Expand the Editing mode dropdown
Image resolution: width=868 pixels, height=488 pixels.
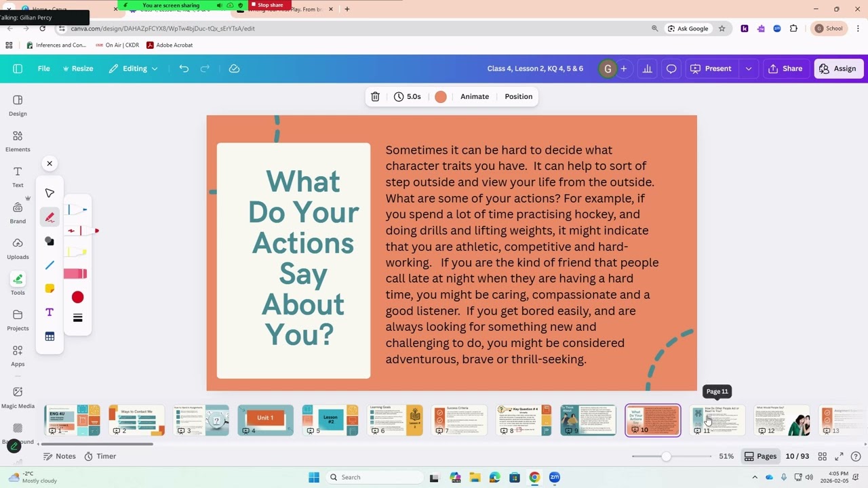coord(134,68)
